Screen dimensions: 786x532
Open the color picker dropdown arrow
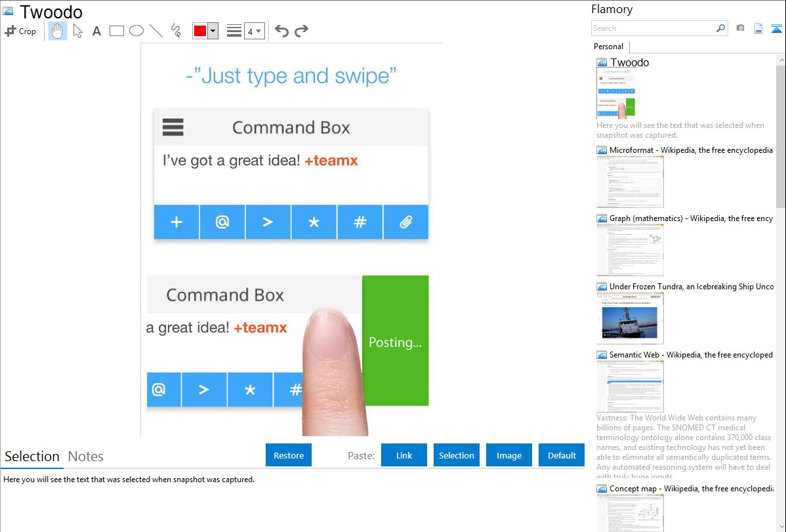(x=213, y=31)
